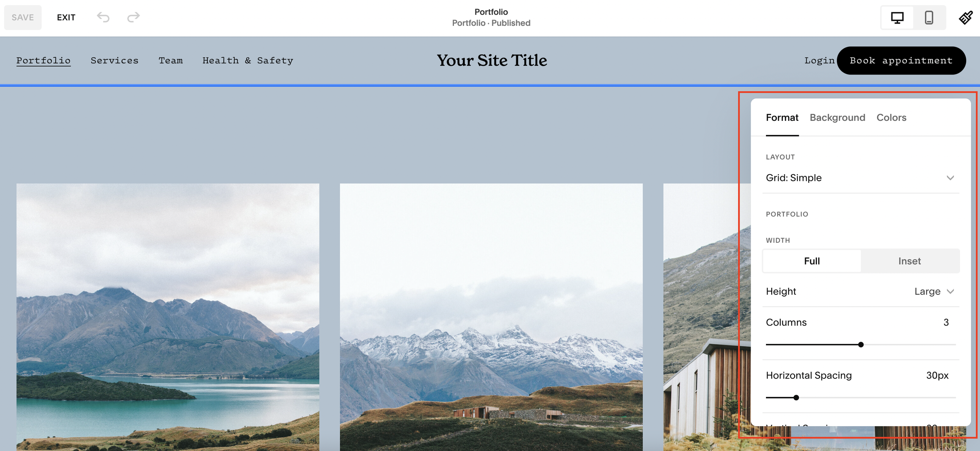Expand the Height Large dropdown
Viewport: 980px width, 451px height.
(934, 291)
